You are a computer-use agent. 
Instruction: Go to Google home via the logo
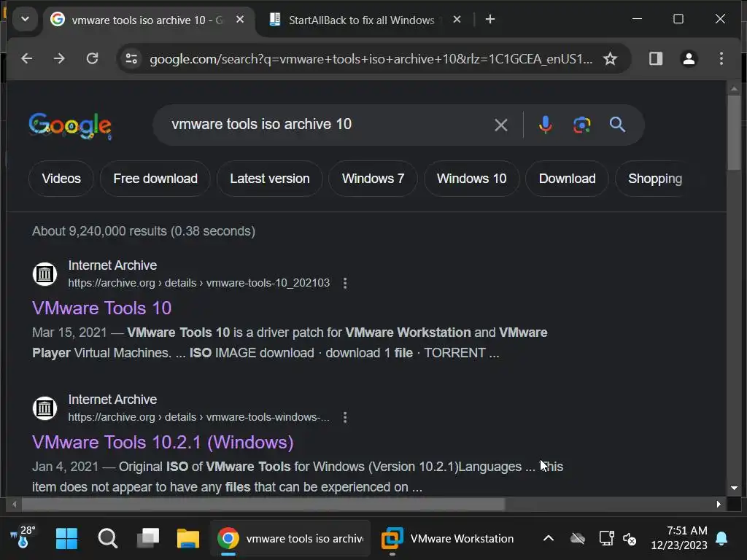coord(71,126)
